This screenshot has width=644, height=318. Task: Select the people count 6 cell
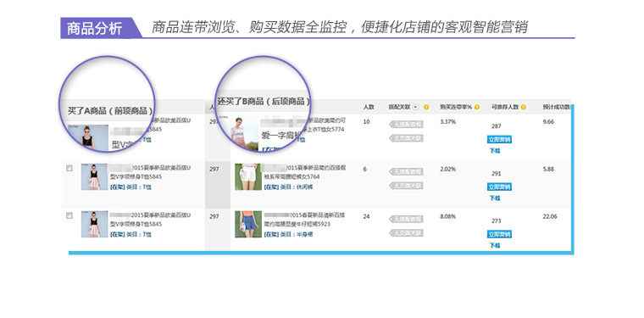pyautogui.click(x=364, y=169)
